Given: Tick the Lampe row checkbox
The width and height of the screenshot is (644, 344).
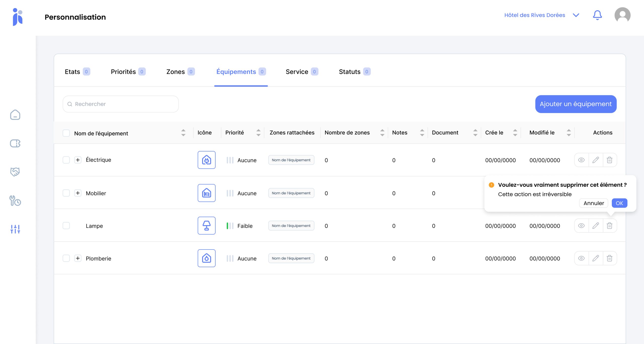Looking at the screenshot, I should coord(66,226).
